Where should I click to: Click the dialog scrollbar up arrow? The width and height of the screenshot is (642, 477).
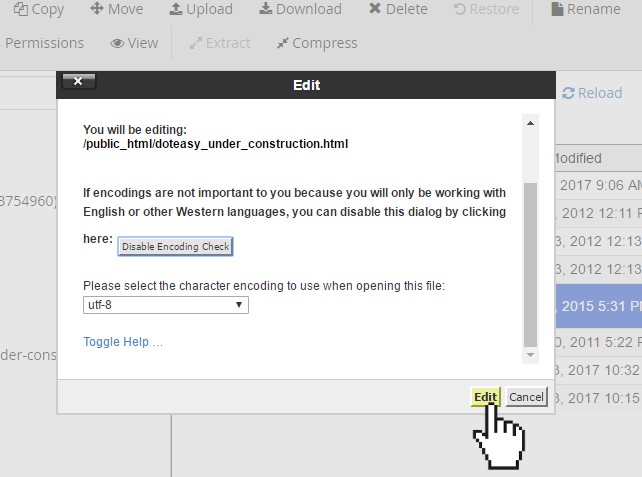[x=530, y=123]
